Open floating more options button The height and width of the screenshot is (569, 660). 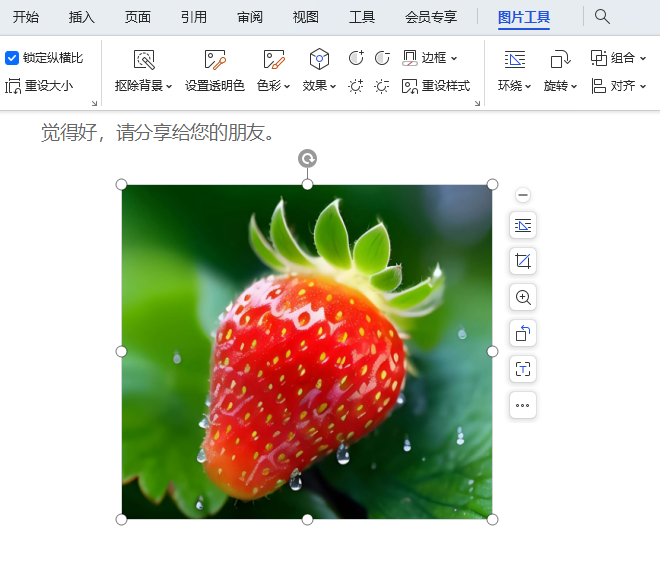click(x=523, y=405)
